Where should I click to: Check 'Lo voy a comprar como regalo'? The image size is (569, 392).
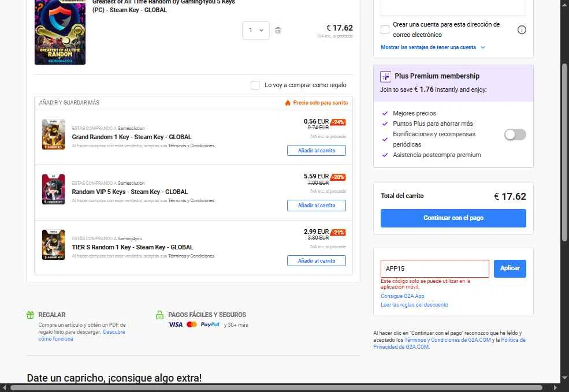pos(255,85)
